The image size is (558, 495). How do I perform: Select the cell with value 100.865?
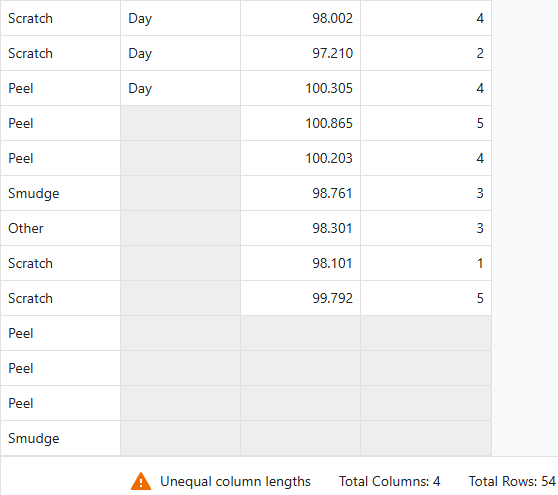click(300, 123)
